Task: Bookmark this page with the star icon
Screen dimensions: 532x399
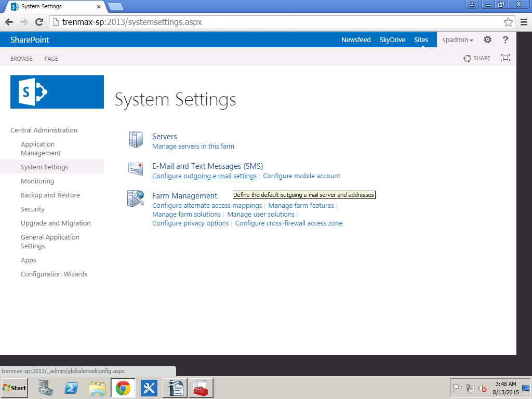Action: pos(508,22)
